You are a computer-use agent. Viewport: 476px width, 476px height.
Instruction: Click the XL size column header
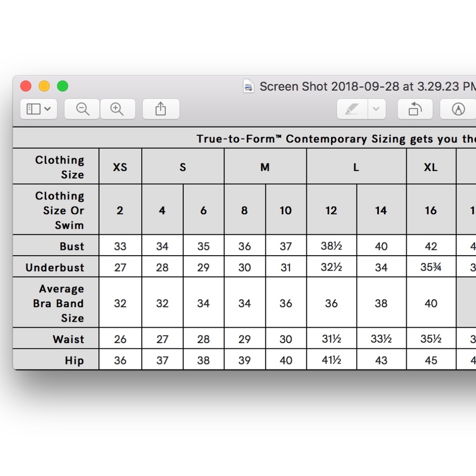click(x=431, y=166)
